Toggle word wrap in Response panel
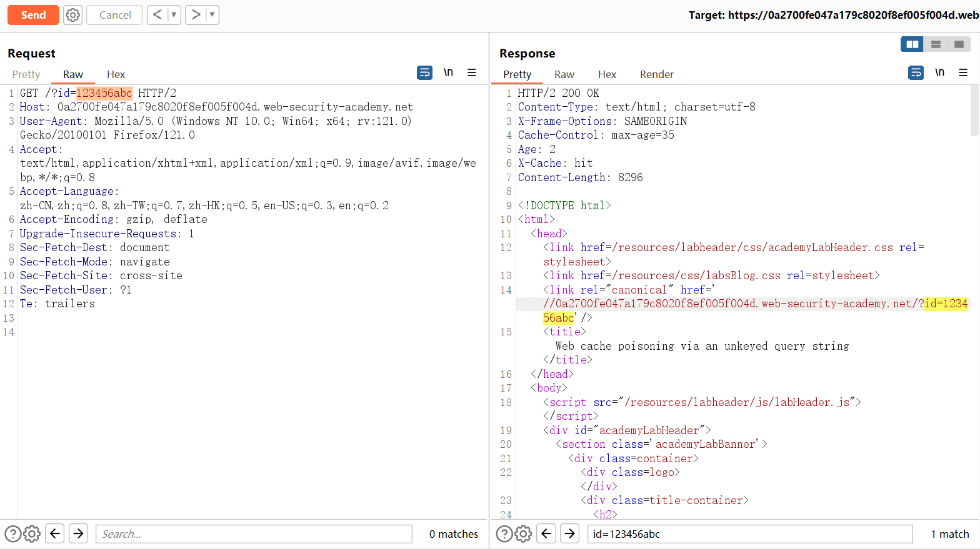The width and height of the screenshot is (980, 549). (x=916, y=73)
